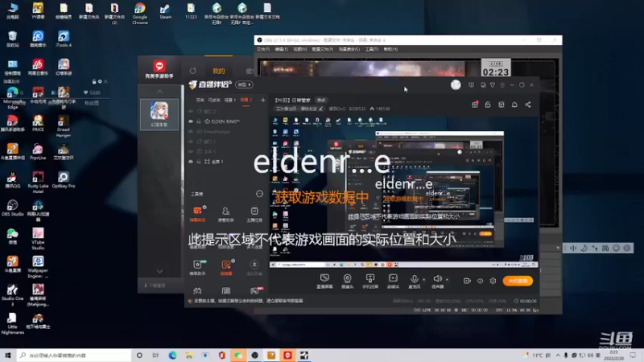
Task: Open the share icon in streaming app
Action: (528, 105)
